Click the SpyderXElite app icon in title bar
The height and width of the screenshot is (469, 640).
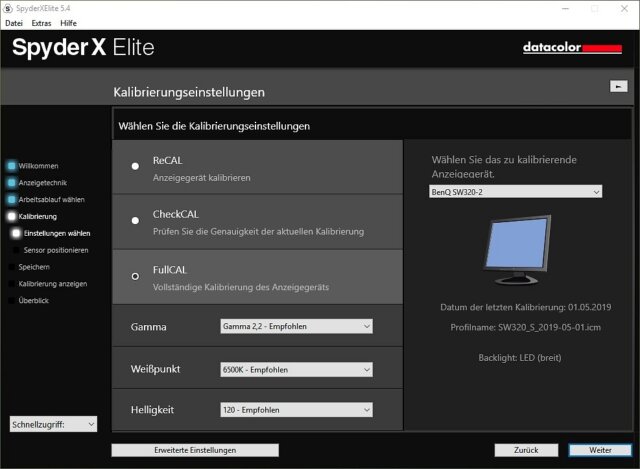click(8, 8)
